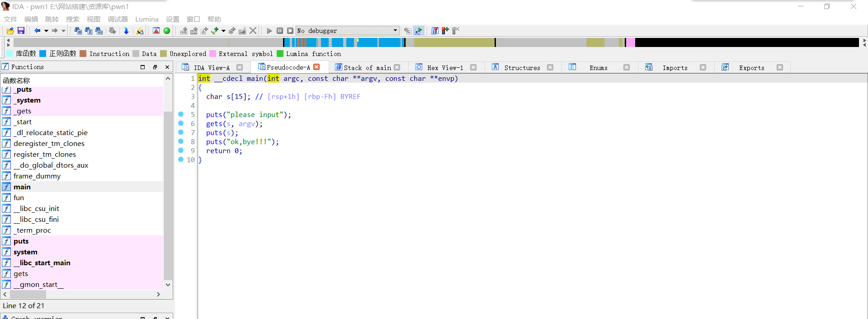Save the database with the floppy icon

(21, 31)
